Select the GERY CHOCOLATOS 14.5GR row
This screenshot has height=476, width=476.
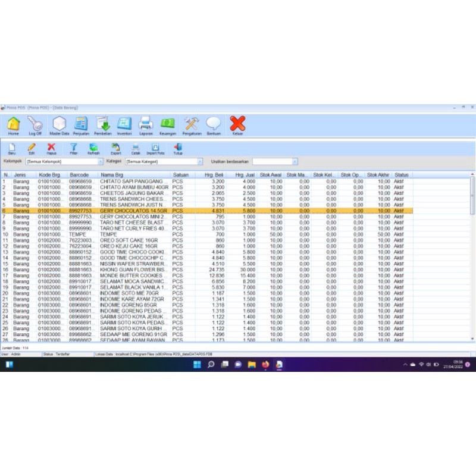click(206, 211)
